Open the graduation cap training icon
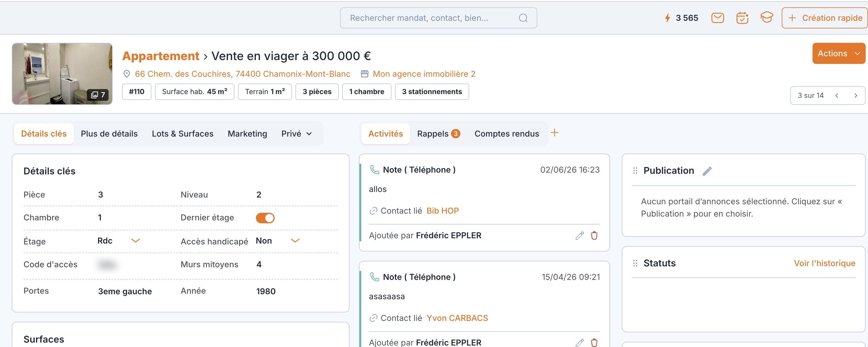 [766, 18]
